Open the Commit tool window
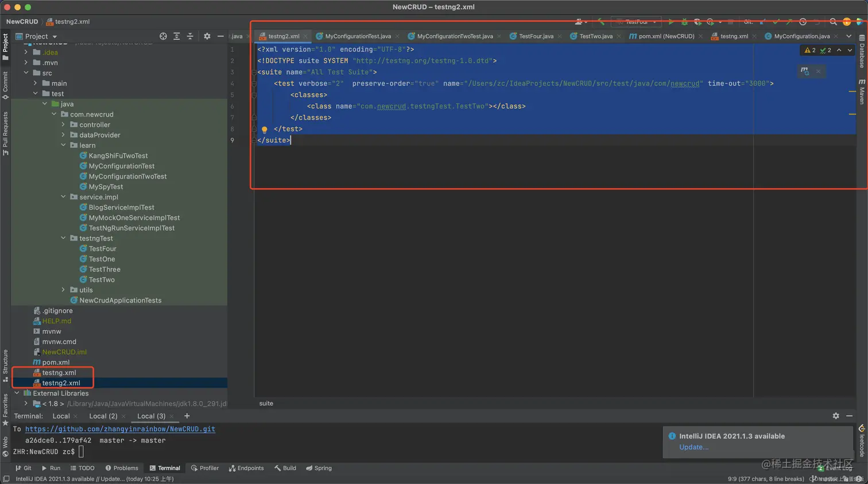Viewport: 868px width, 484px height. point(5,84)
